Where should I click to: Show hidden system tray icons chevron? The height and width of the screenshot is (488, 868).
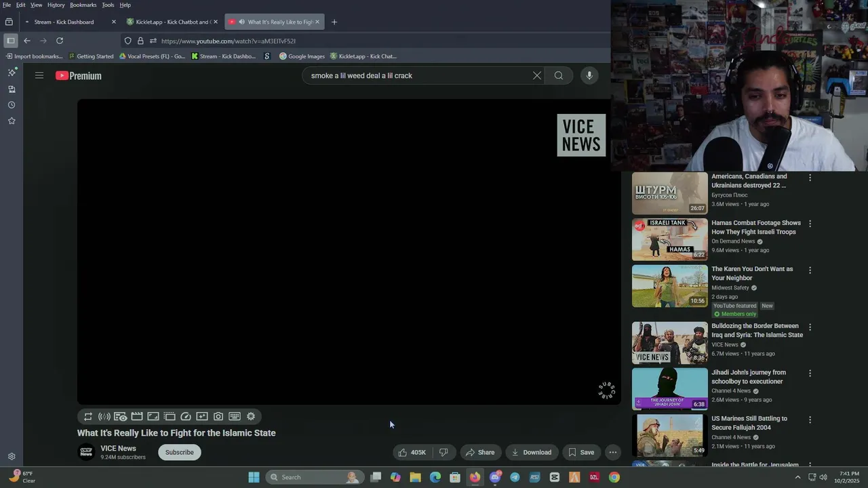(x=797, y=477)
